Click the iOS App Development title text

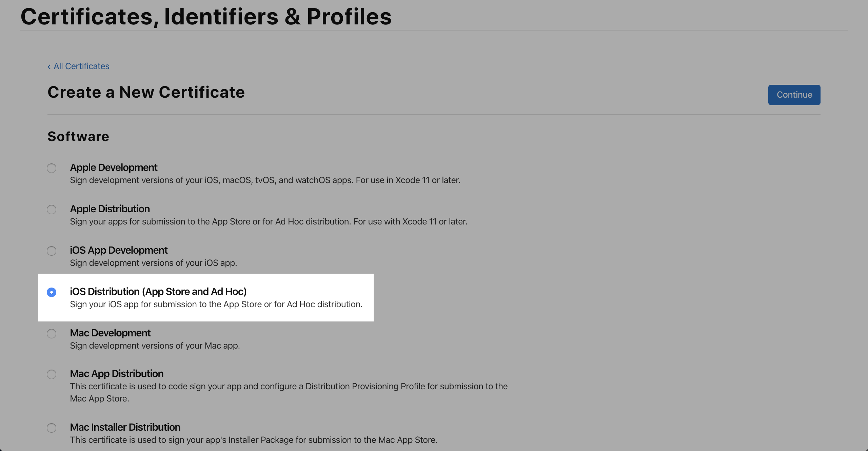pyautogui.click(x=119, y=250)
